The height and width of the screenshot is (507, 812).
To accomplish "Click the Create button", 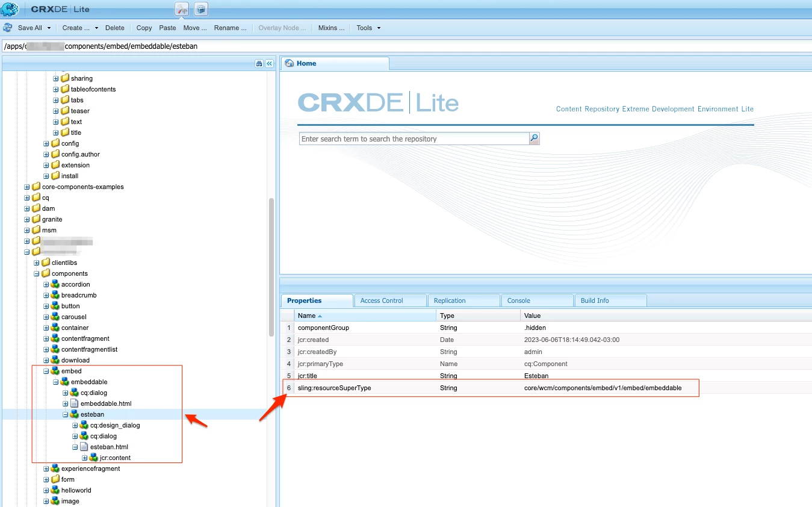I will [76, 28].
